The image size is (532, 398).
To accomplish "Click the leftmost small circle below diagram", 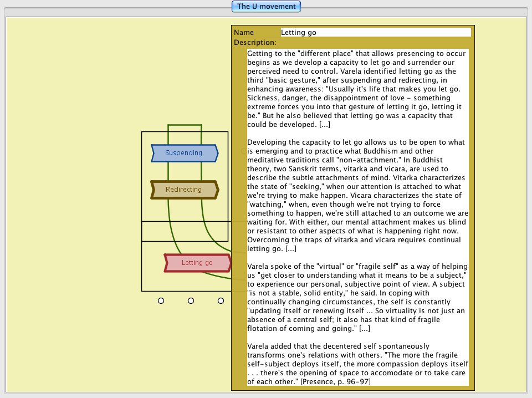I will point(161,300).
